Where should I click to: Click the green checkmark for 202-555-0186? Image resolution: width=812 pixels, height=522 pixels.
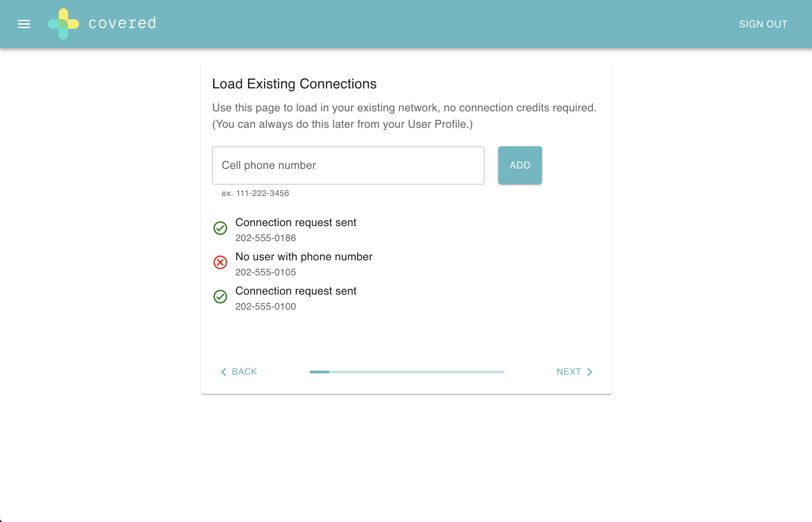tap(220, 228)
